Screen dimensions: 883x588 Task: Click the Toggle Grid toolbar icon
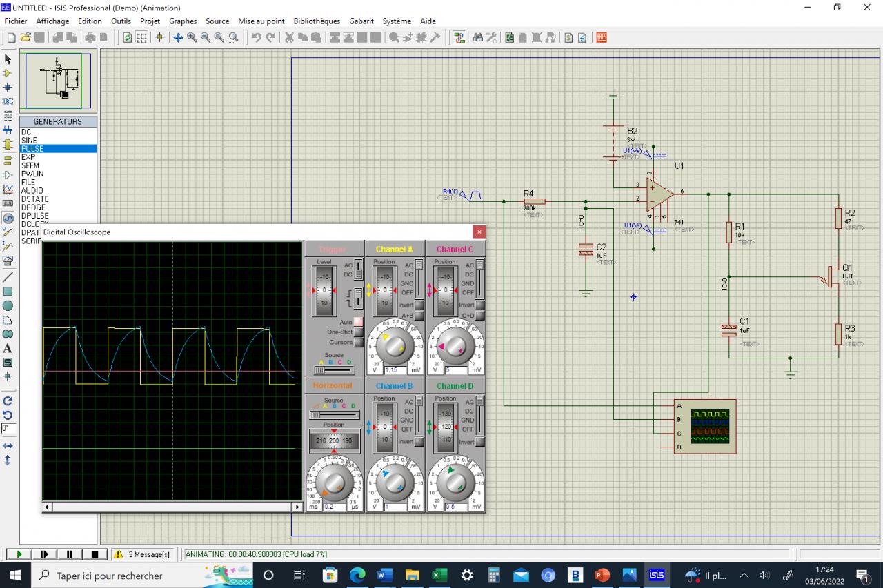141,38
